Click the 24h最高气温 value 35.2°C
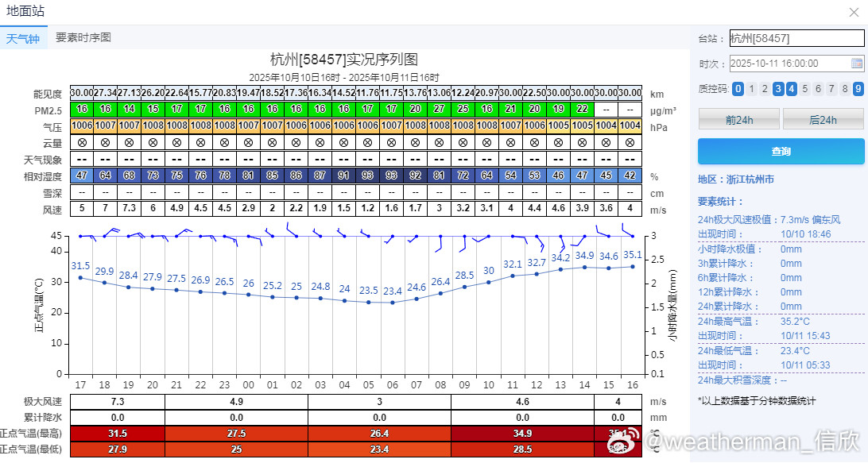This screenshot has width=868, height=463. (795, 322)
